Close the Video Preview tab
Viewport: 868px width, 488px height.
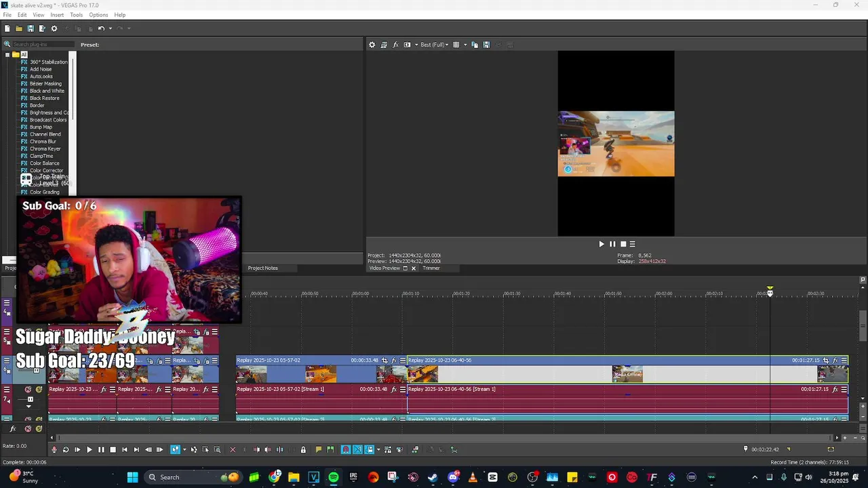[x=414, y=268]
